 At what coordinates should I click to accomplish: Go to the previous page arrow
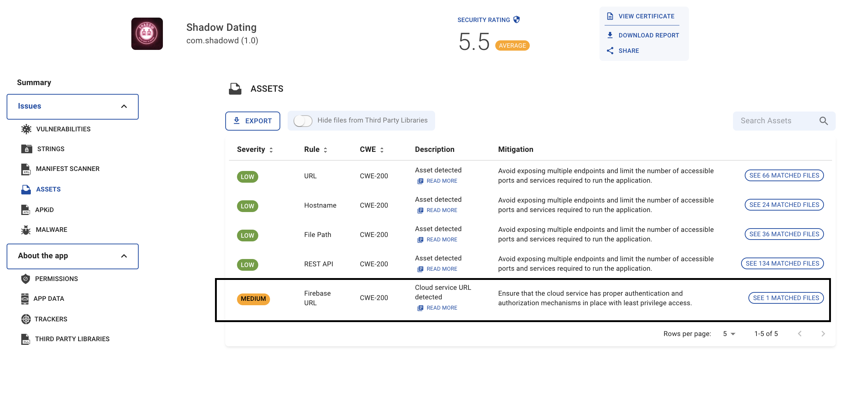800,334
